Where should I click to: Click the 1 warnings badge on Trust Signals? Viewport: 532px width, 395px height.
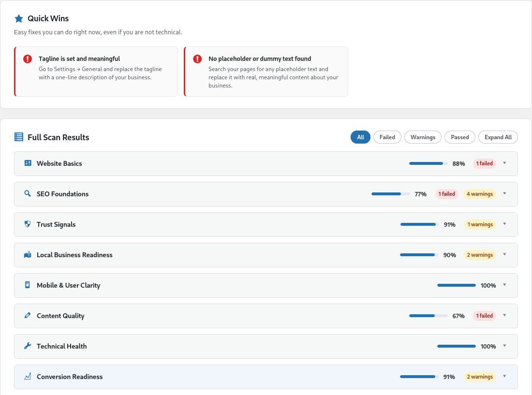(480, 224)
